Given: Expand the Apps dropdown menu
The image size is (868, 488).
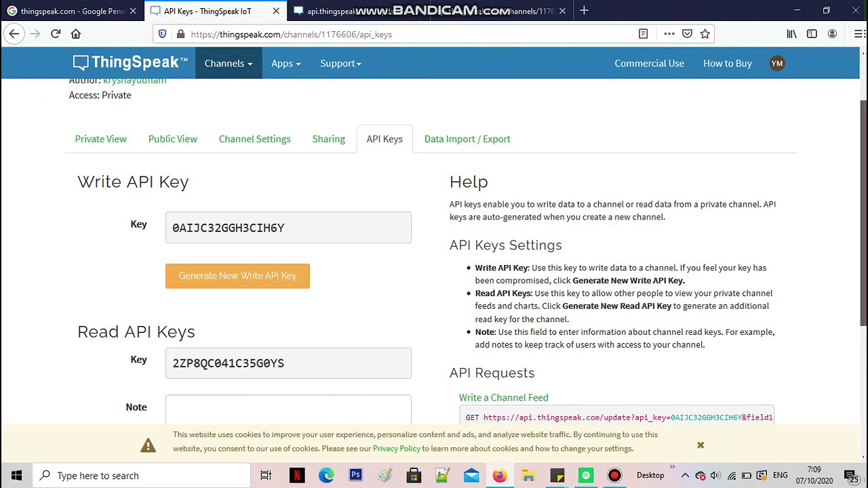Looking at the screenshot, I should coord(285,63).
